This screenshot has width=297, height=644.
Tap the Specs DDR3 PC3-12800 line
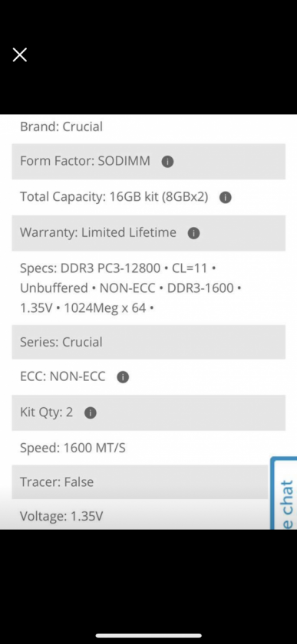pyautogui.click(x=118, y=268)
